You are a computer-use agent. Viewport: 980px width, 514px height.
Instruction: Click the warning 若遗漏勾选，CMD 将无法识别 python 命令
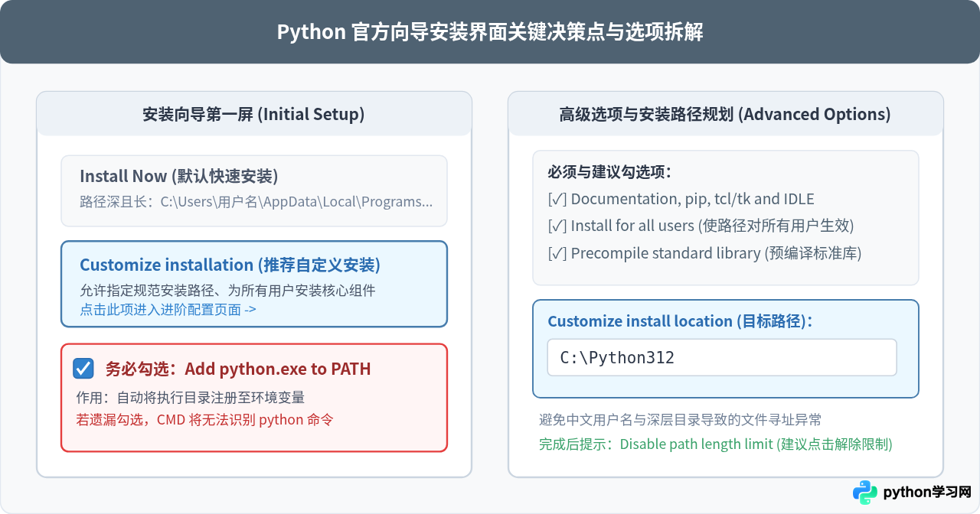tap(204, 419)
